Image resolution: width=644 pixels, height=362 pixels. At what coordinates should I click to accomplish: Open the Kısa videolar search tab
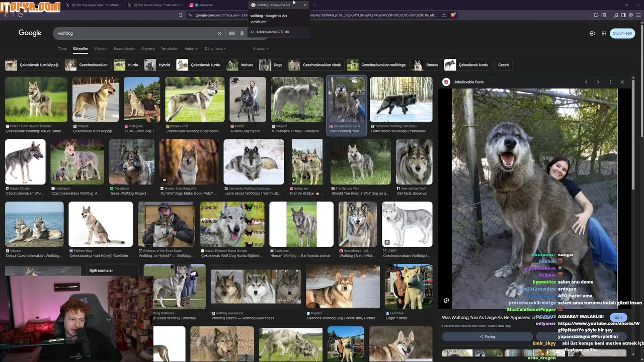tap(124, 49)
